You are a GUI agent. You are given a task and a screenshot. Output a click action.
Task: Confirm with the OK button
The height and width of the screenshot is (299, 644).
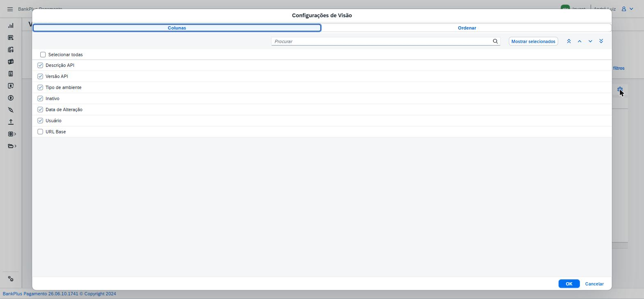569,284
